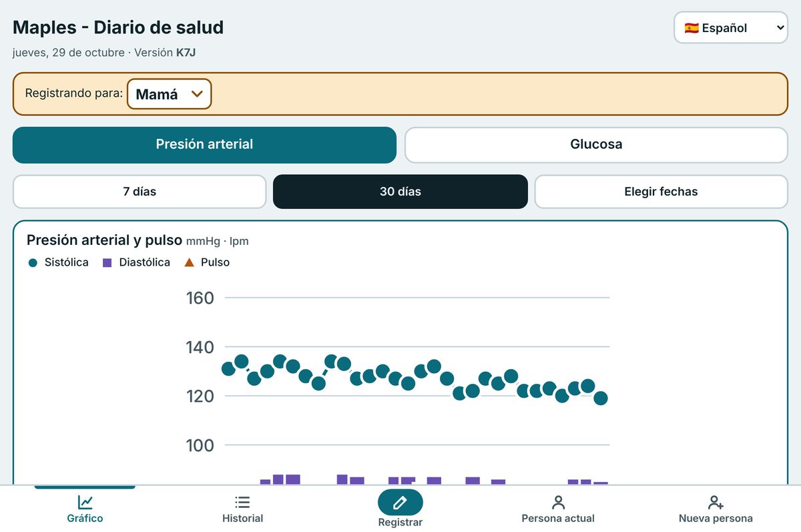
Task: Switch to the Glucosa tab
Action: point(596,145)
